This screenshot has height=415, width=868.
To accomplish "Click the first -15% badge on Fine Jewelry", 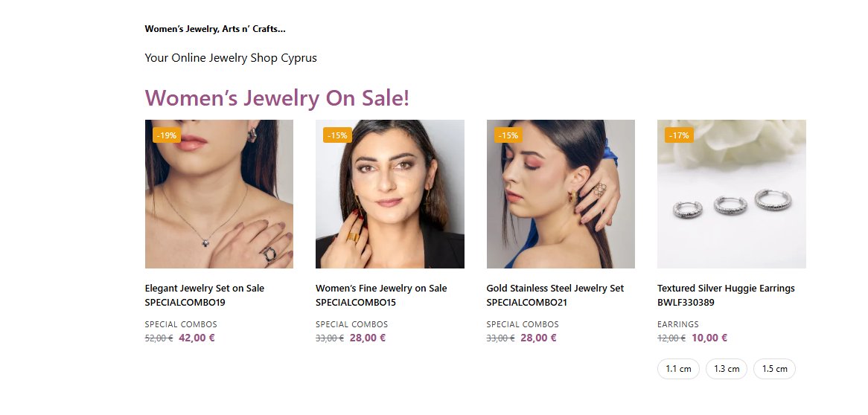I will coord(337,135).
